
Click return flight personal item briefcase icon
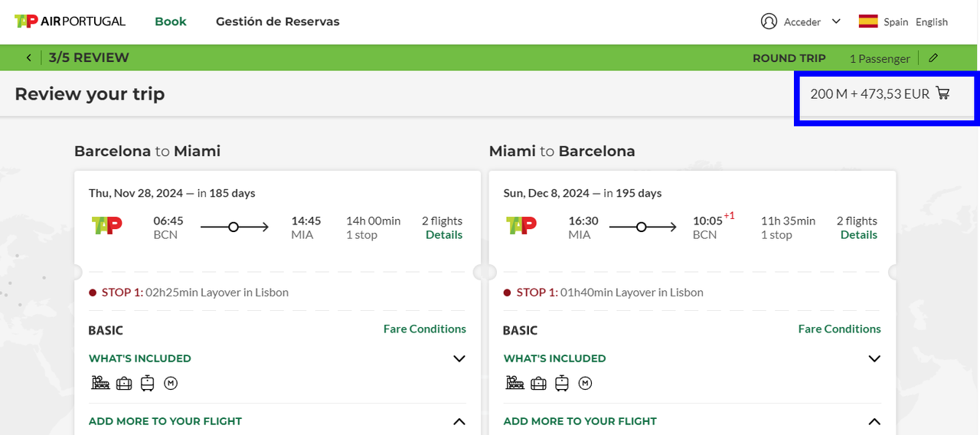[539, 383]
